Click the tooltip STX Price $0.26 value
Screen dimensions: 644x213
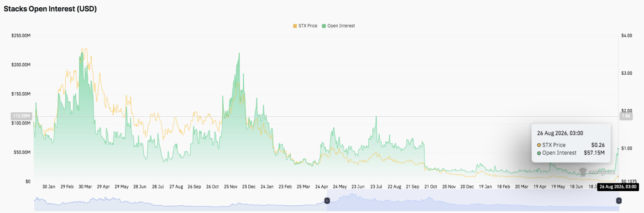[598, 145]
